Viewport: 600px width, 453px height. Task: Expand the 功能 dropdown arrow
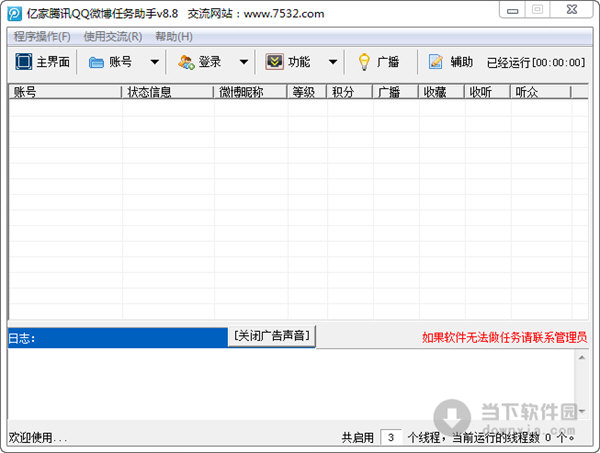pos(332,62)
